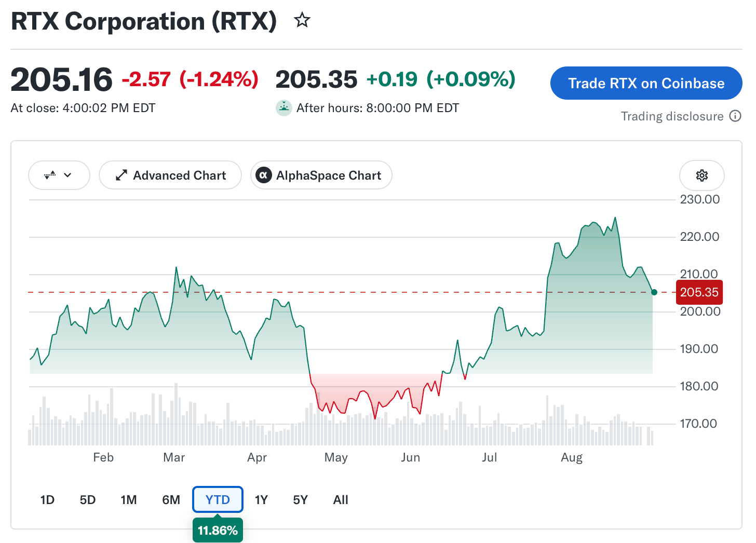
Task: Click the 205.16 closing price
Action: pyautogui.click(x=61, y=79)
